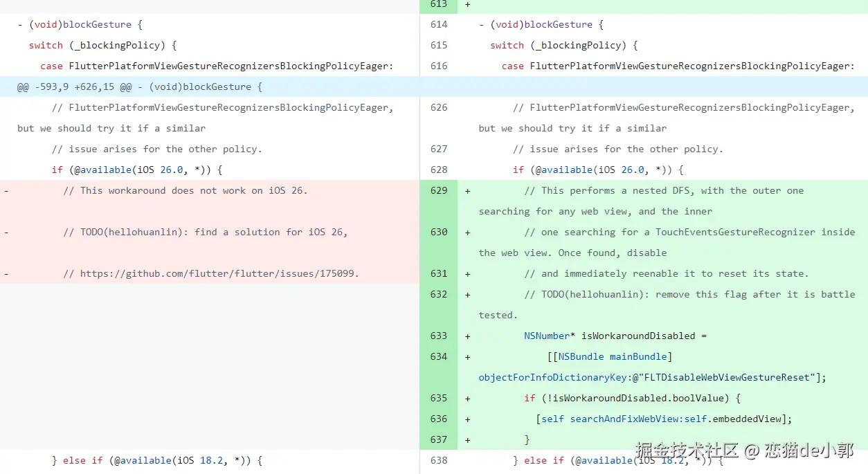Click removed line 'find a solution for iOS 26'
The image size is (868, 474).
[205, 232]
